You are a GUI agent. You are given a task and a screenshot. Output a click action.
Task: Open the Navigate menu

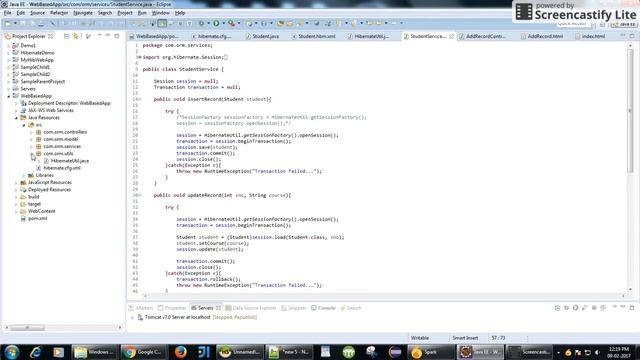click(83, 13)
